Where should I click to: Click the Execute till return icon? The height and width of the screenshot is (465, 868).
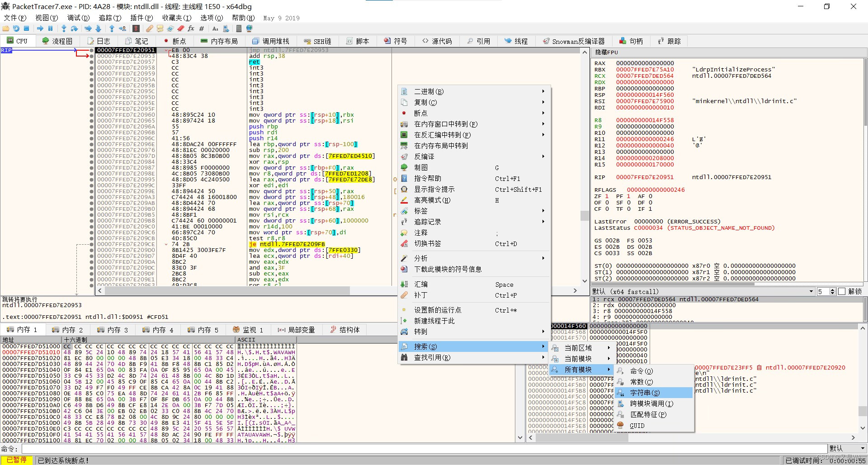(112, 28)
